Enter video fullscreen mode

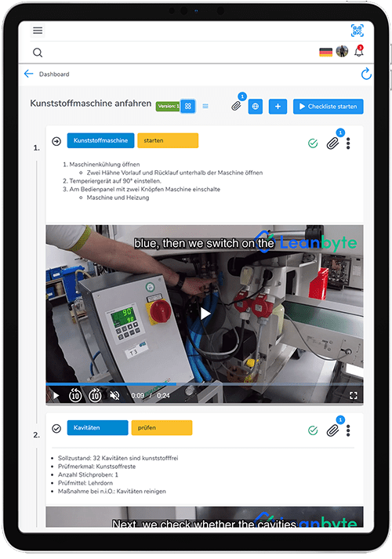pos(354,395)
